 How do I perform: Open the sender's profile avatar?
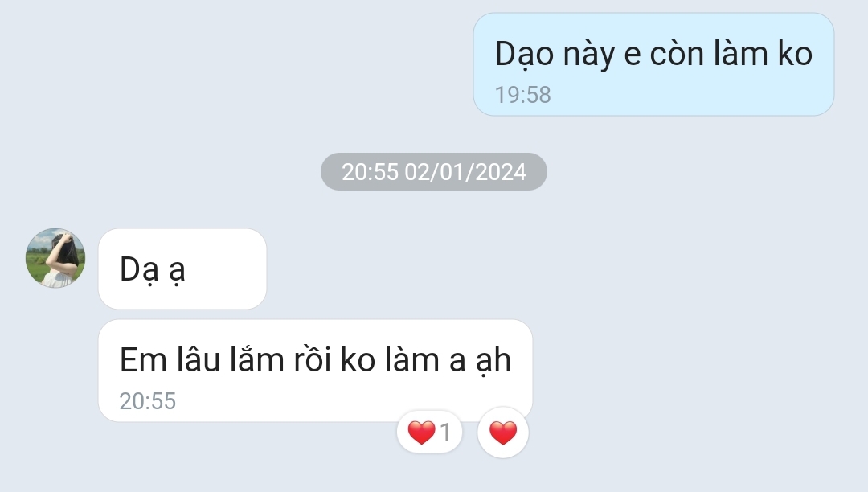click(55, 258)
